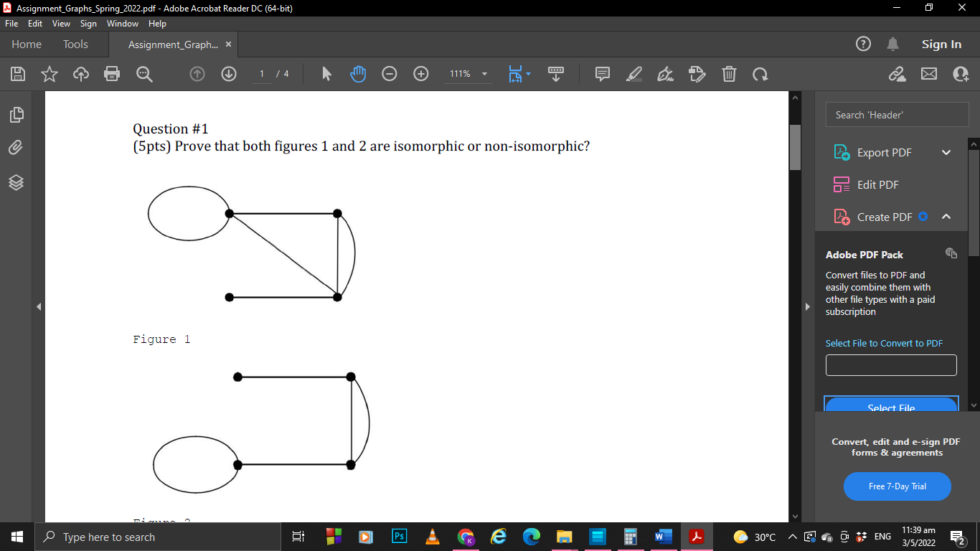Print the assignment PDF
Image resolution: width=980 pixels, height=551 pixels.
[112, 74]
